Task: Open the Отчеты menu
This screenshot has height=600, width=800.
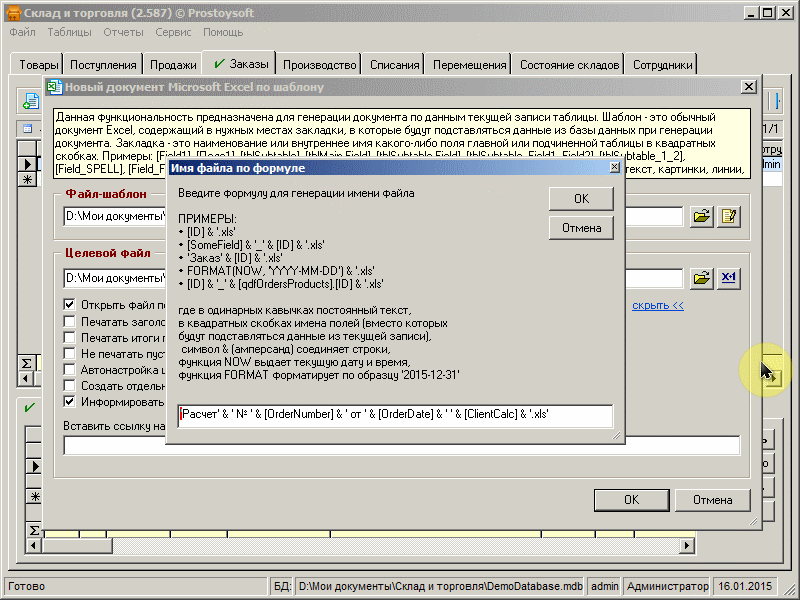Action: click(x=123, y=32)
